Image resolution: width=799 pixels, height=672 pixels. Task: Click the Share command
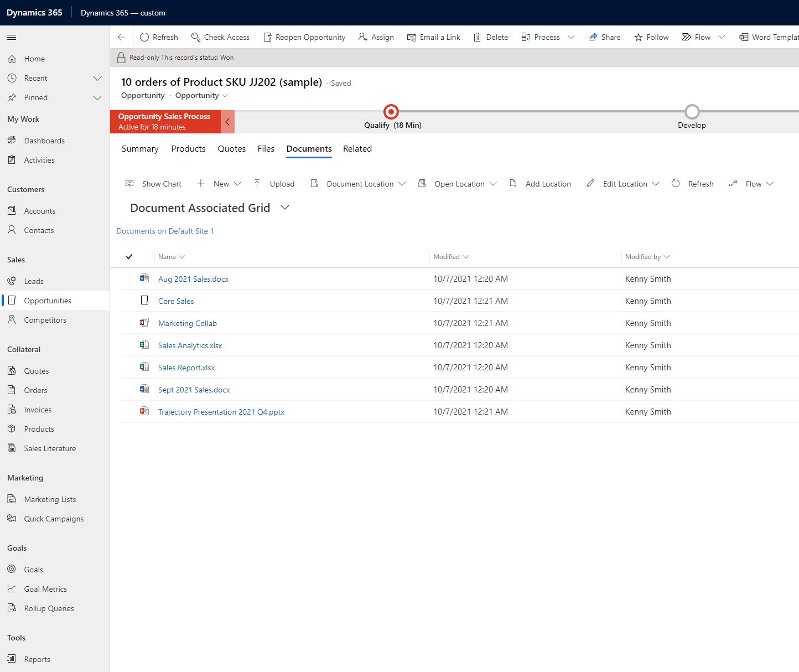pyautogui.click(x=604, y=37)
